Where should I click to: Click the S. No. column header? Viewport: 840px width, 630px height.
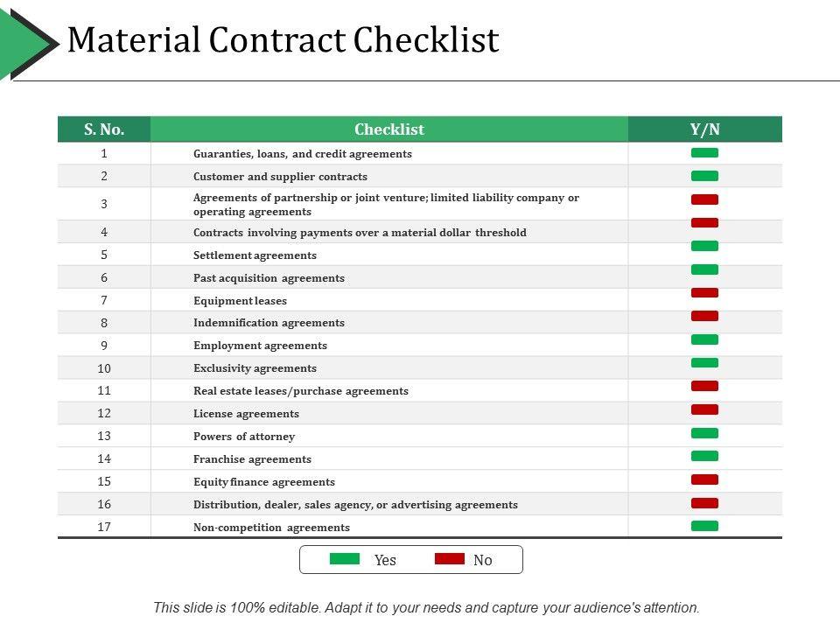coord(104,129)
